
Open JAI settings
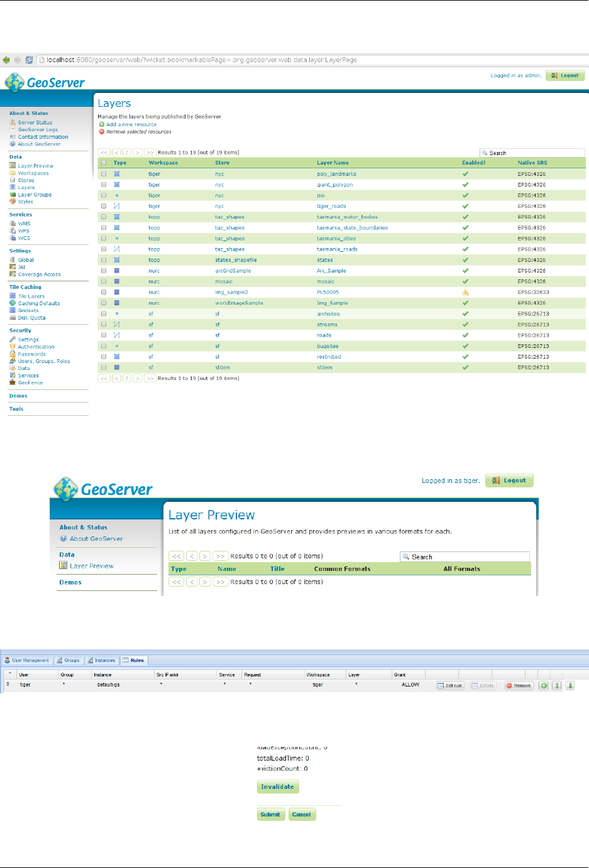coord(21,267)
